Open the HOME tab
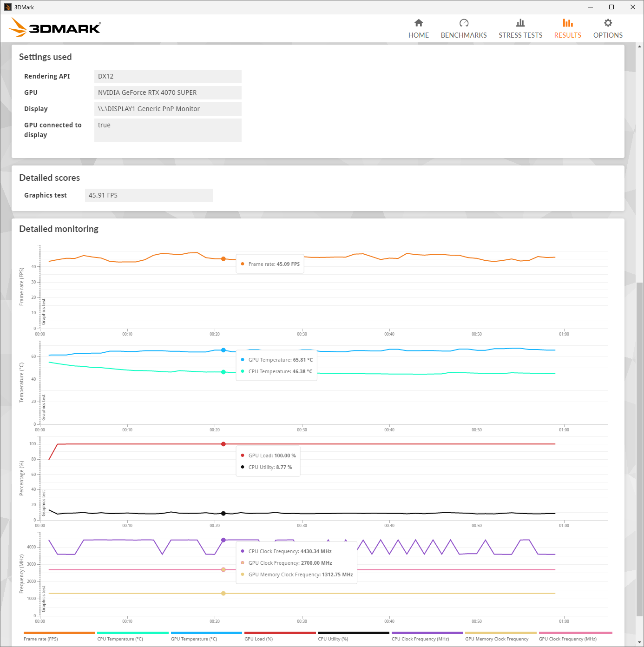 point(419,35)
